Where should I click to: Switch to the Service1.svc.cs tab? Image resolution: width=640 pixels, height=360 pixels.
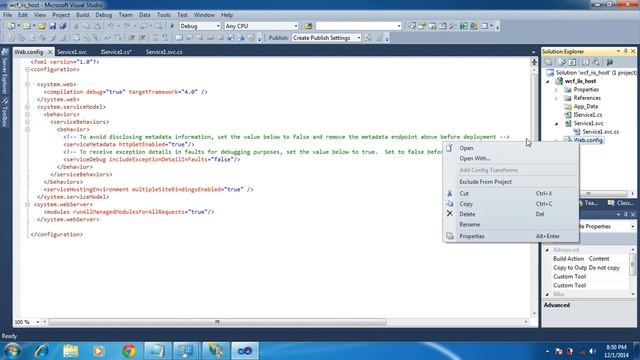[164, 52]
